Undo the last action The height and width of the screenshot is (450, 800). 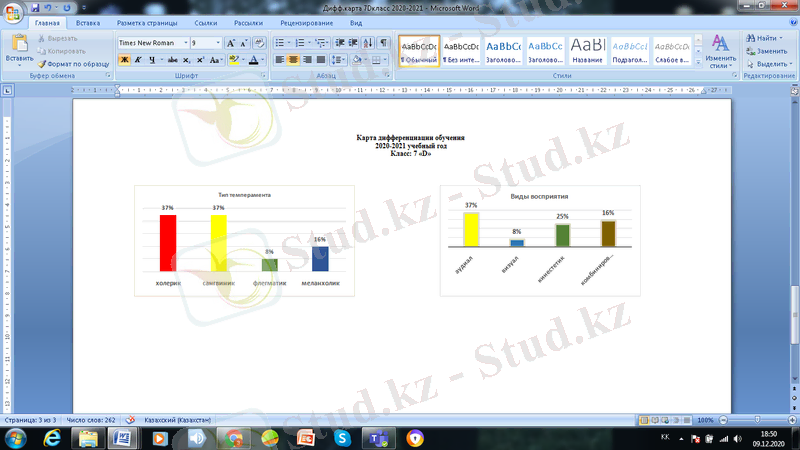pos(48,8)
